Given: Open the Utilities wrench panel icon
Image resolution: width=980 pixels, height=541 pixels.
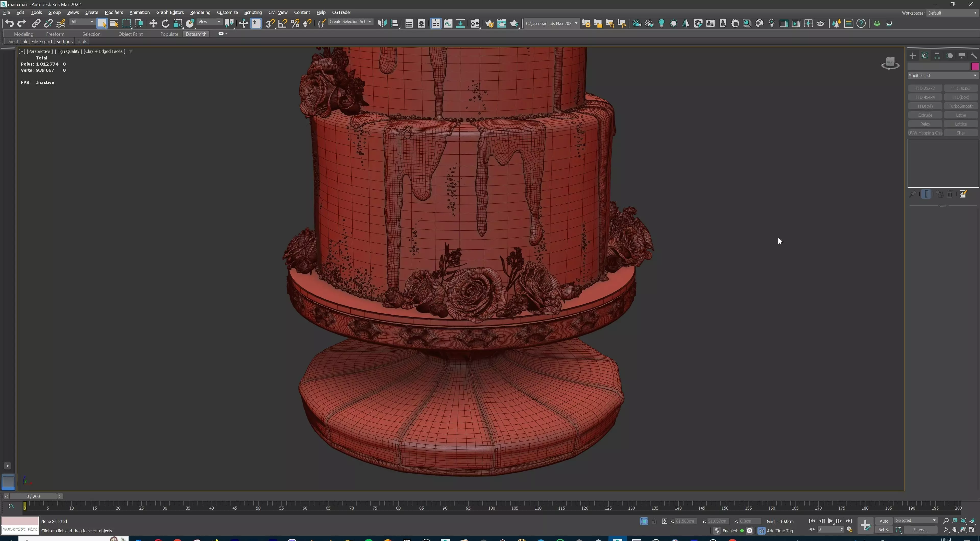Looking at the screenshot, I should point(974,56).
